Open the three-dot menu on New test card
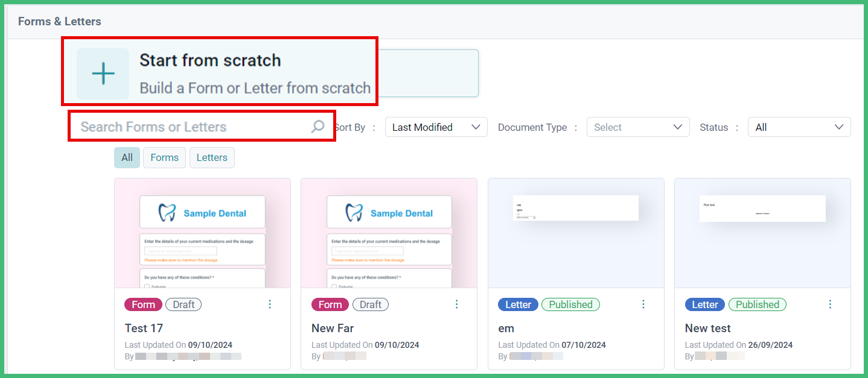This screenshot has width=868, height=378. tap(830, 304)
